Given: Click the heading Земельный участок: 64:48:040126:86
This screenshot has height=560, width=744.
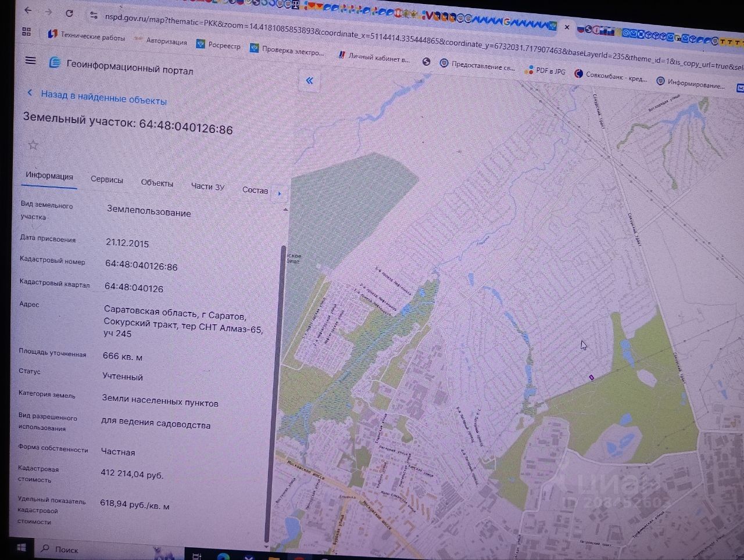Looking at the screenshot, I should point(128,123).
